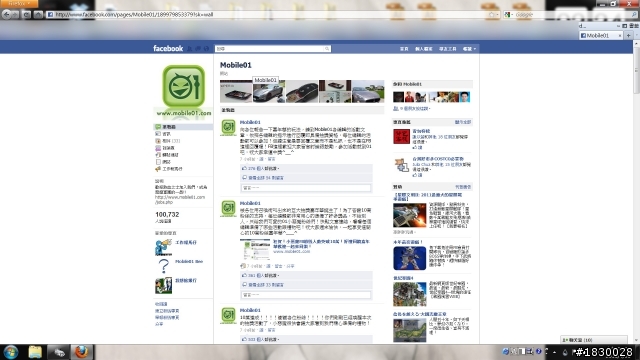Open the shared link screenshot thumbnail
This screenshot has width=640, height=360.
[255, 250]
